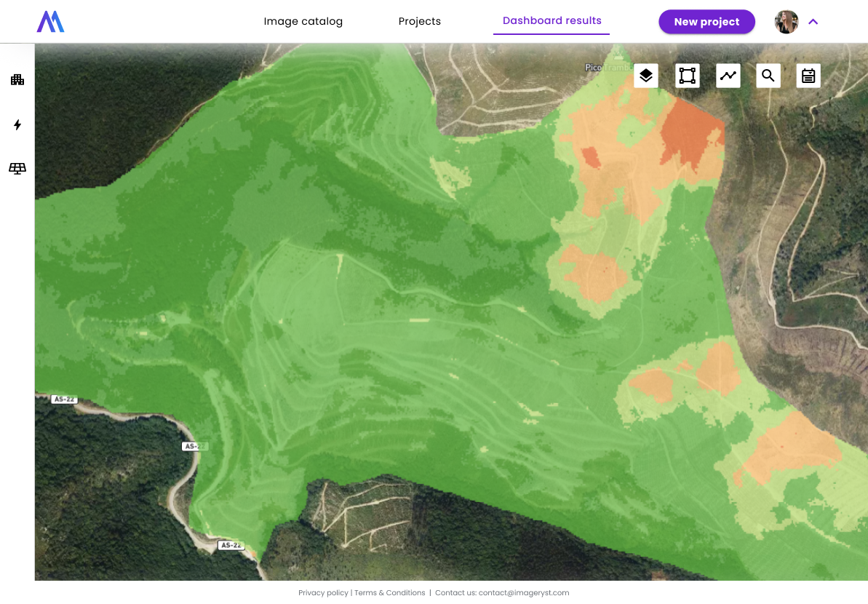The width and height of the screenshot is (868, 604).
Task: Click the Imageryst logo
Action: point(51,22)
